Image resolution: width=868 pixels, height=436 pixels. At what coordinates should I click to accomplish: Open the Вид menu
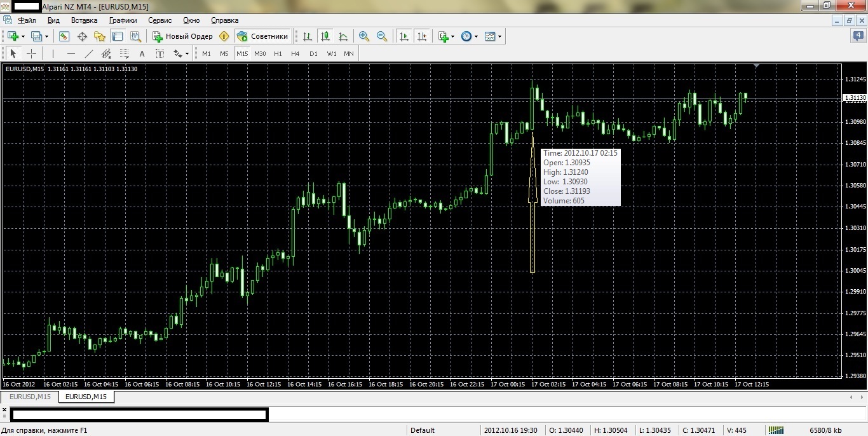tap(53, 20)
